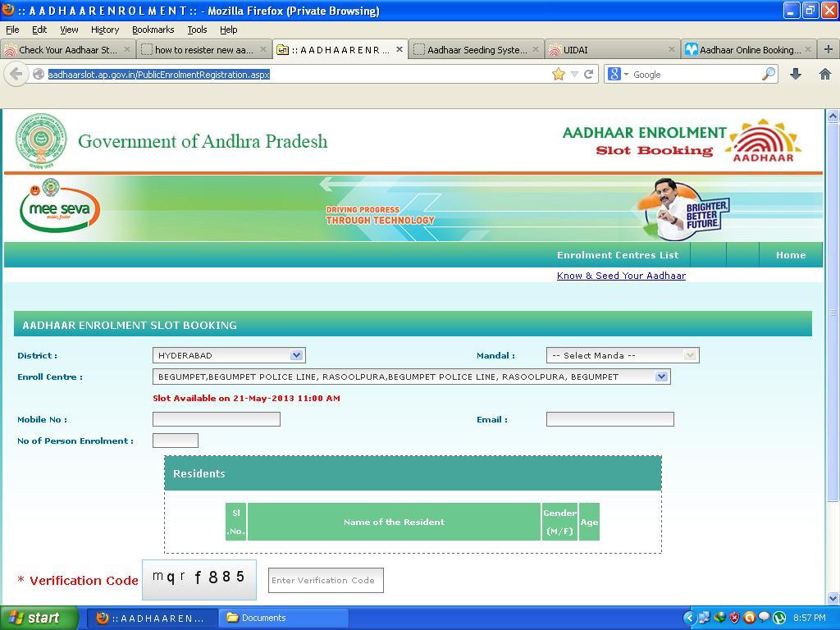Click the 'Sl .No.' column header
This screenshot has width=840, height=630.
coord(235,522)
